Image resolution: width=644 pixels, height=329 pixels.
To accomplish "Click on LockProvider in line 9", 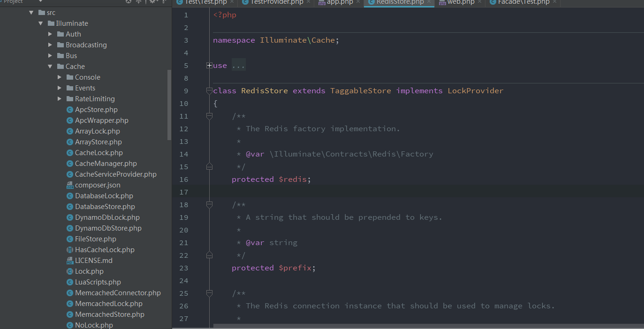I will (476, 91).
